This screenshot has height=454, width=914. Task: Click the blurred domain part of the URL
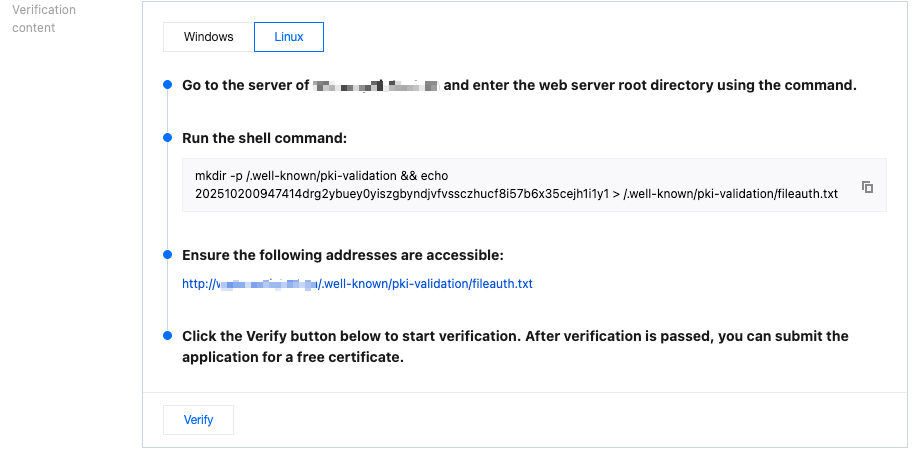click(267, 284)
